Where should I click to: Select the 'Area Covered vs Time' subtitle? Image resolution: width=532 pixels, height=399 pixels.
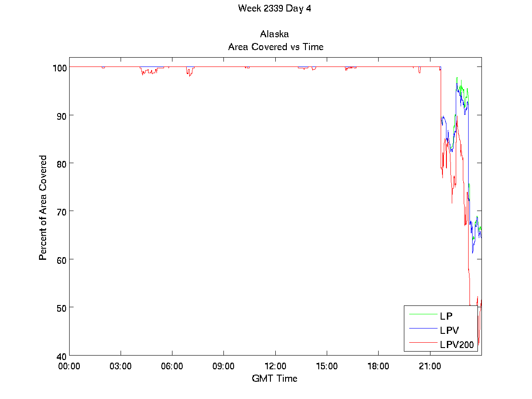275,47
